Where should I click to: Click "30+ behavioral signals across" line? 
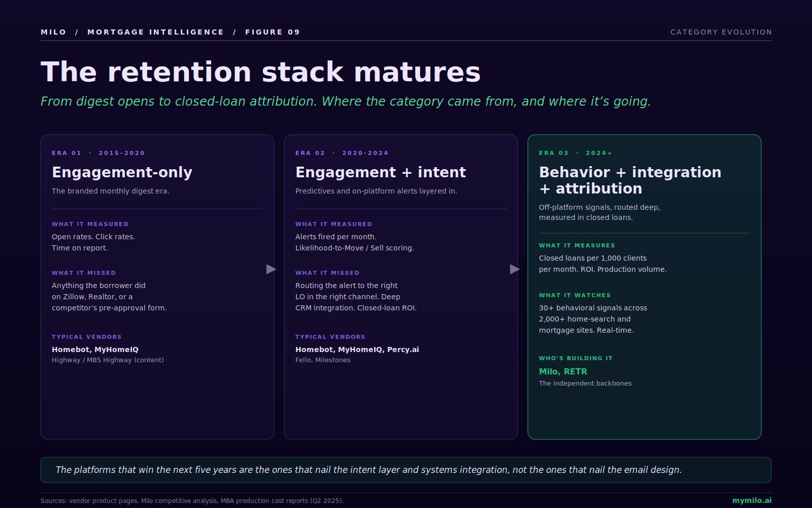coord(593,308)
